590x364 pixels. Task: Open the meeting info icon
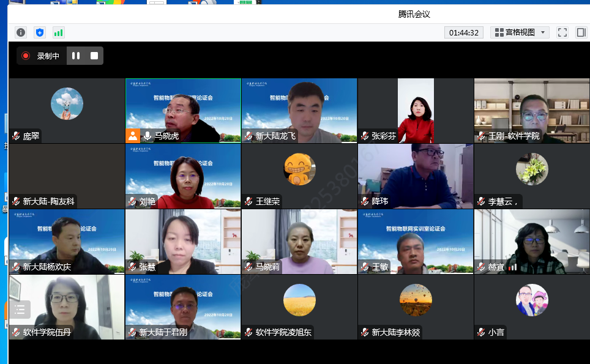(21, 32)
